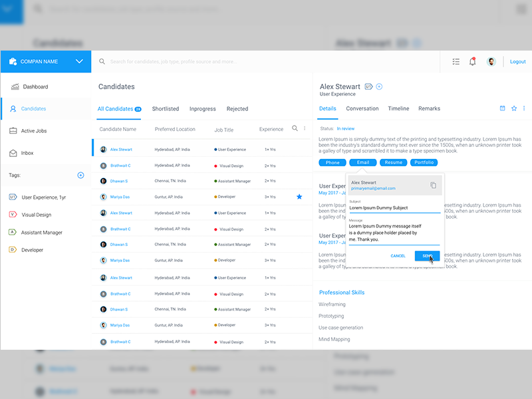Open notifications via the bell icon
This screenshot has height=399, width=532.
472,61
